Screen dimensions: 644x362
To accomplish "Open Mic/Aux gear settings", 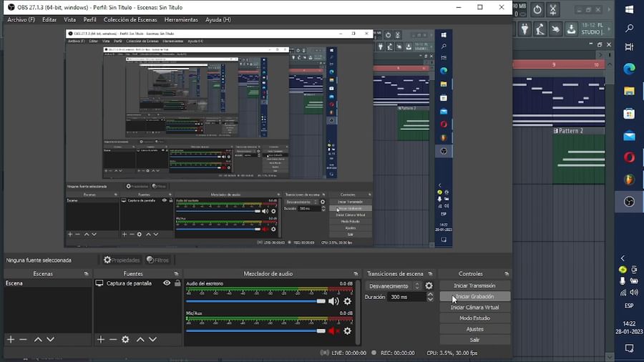I will click(348, 331).
